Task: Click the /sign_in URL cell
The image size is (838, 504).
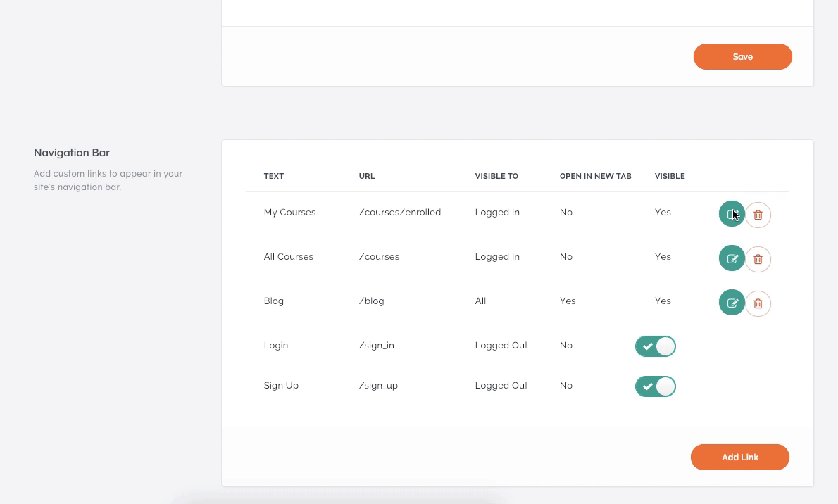Action: coord(376,345)
